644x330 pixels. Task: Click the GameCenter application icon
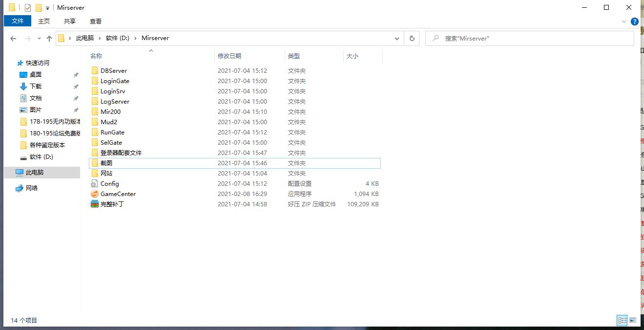pos(95,194)
